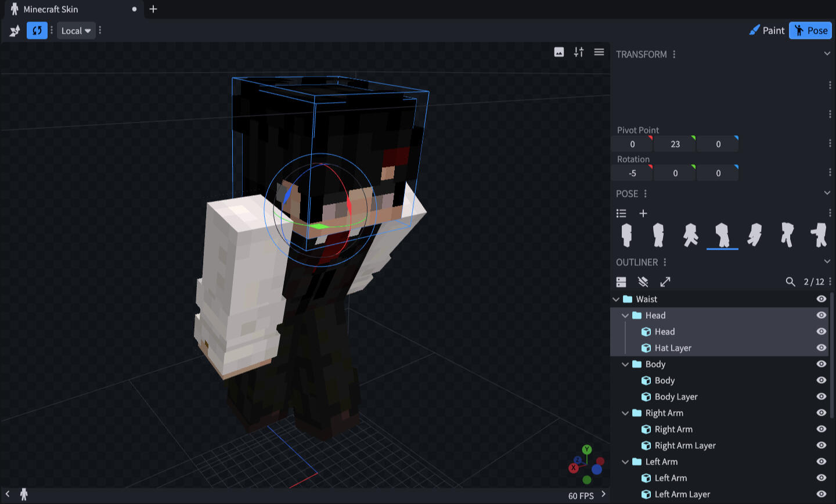
Task: Open the viewport hamburger menu
Action: [599, 52]
